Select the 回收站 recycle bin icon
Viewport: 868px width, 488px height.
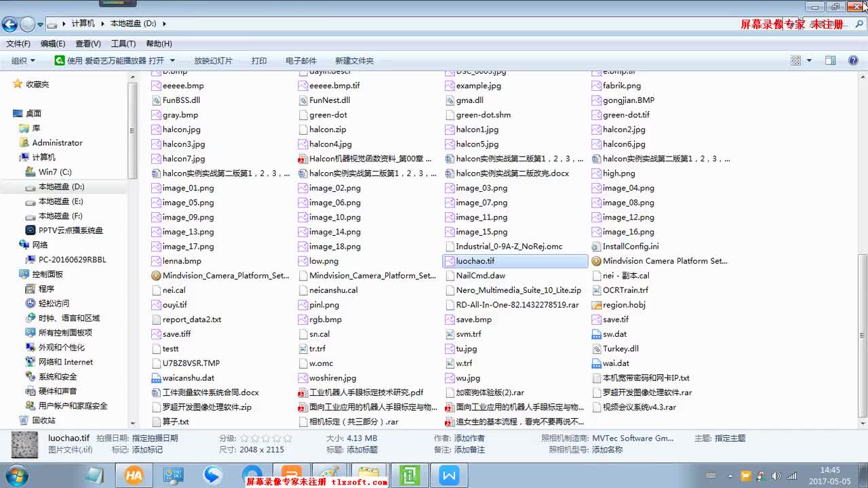24,420
